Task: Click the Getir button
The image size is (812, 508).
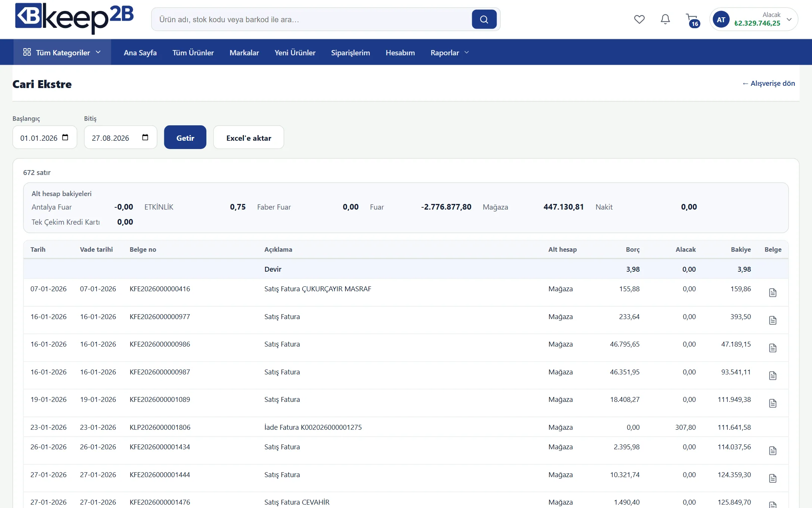Action: click(x=185, y=137)
